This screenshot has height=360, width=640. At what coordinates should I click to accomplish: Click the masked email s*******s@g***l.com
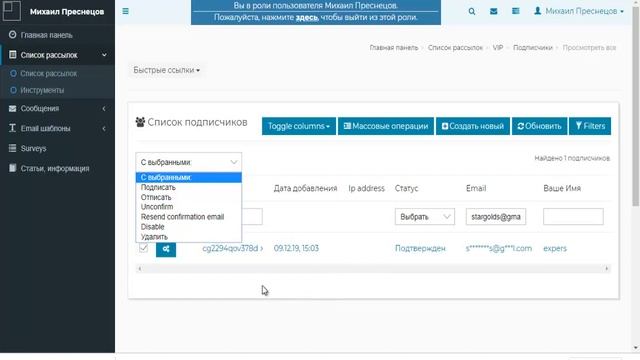tap(499, 248)
